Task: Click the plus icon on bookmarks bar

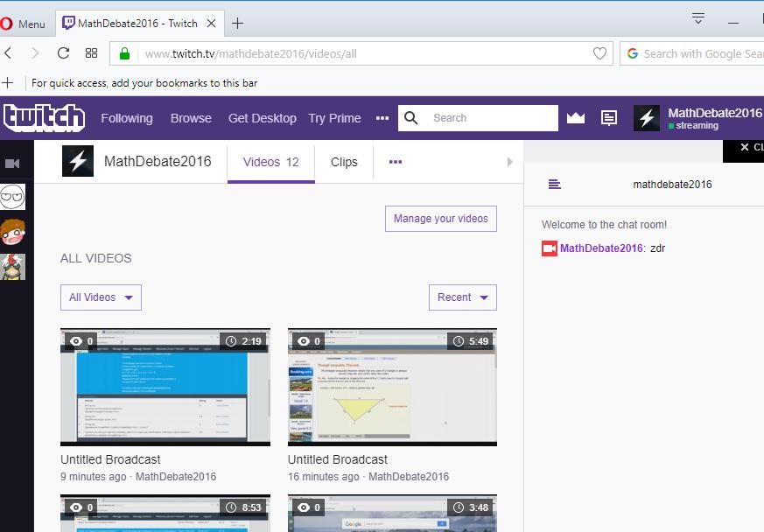Action: pos(7,83)
